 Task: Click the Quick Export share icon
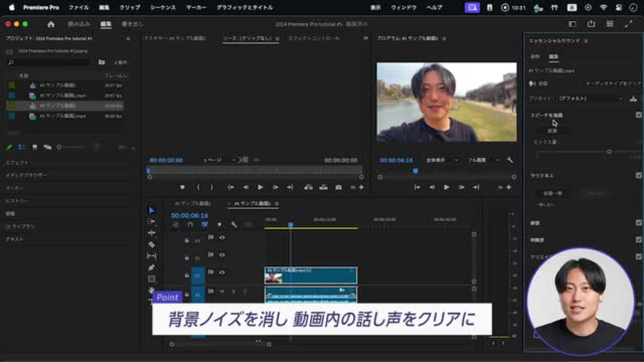pyautogui.click(x=591, y=24)
